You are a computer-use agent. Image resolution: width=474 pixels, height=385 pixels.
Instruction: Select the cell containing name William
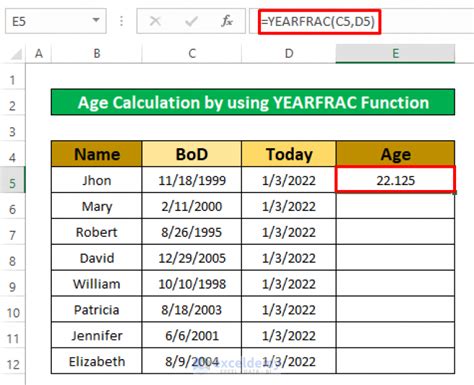pyautogui.click(x=97, y=284)
